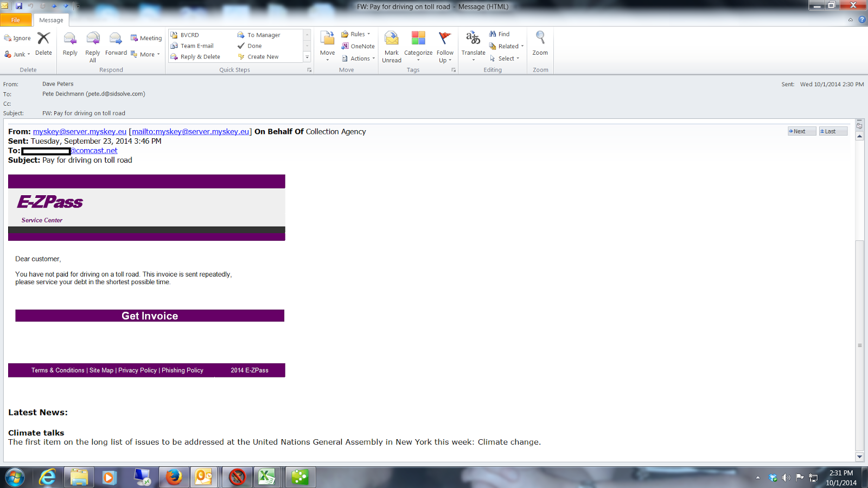Expand the Actions dropdown menu
The width and height of the screenshot is (868, 488).
click(358, 59)
